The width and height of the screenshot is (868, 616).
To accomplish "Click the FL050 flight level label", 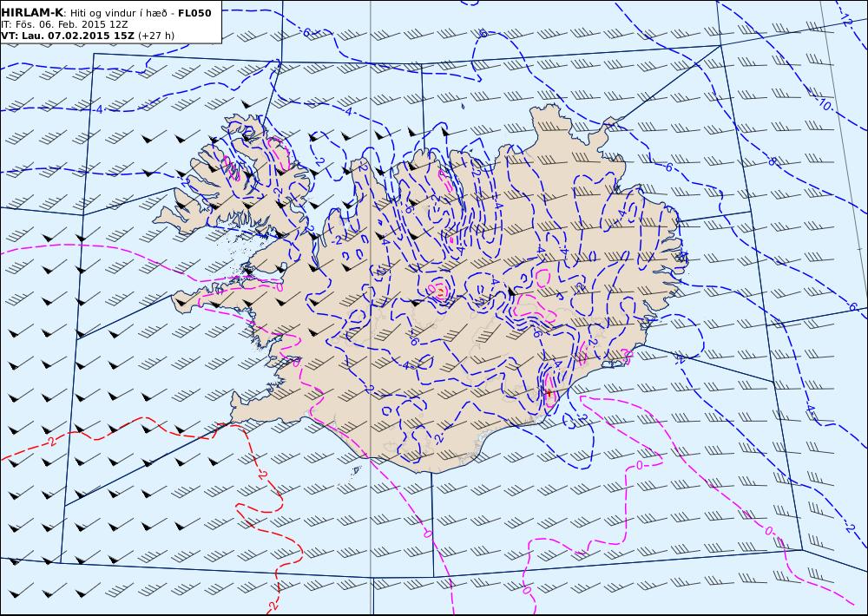I will point(194,13).
